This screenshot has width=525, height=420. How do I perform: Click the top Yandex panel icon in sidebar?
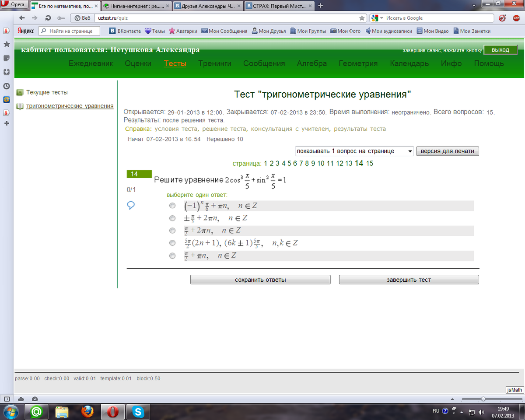[7, 31]
